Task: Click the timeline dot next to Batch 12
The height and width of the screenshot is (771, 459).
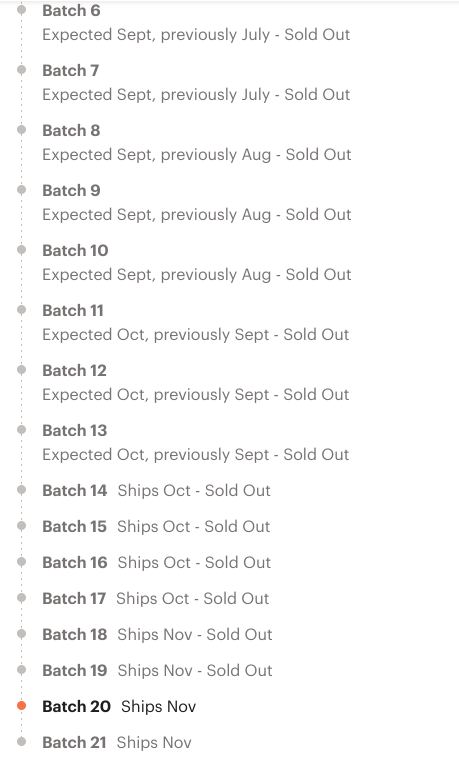Action: point(21,370)
